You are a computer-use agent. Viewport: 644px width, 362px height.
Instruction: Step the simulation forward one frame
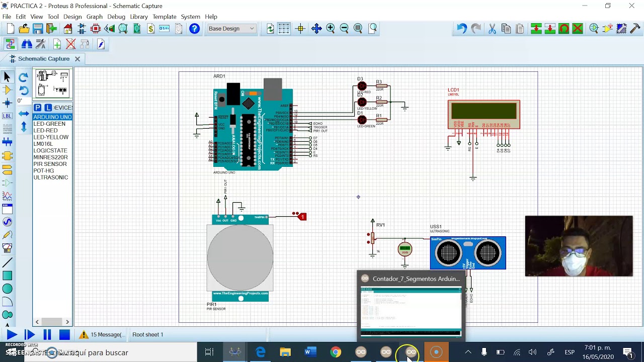point(29,335)
